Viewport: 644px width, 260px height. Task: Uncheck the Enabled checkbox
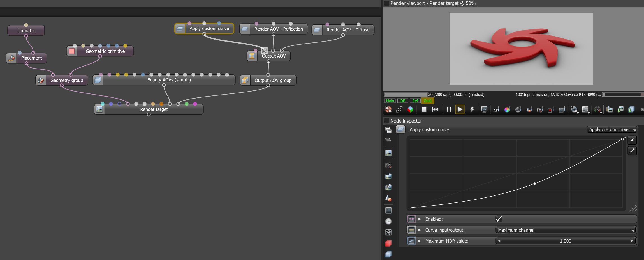tap(499, 219)
